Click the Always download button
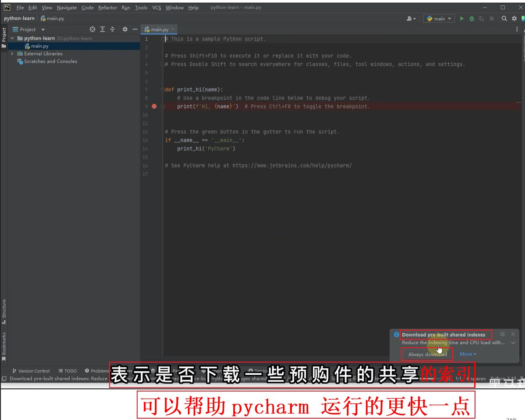The image size is (525, 420). 427,354
